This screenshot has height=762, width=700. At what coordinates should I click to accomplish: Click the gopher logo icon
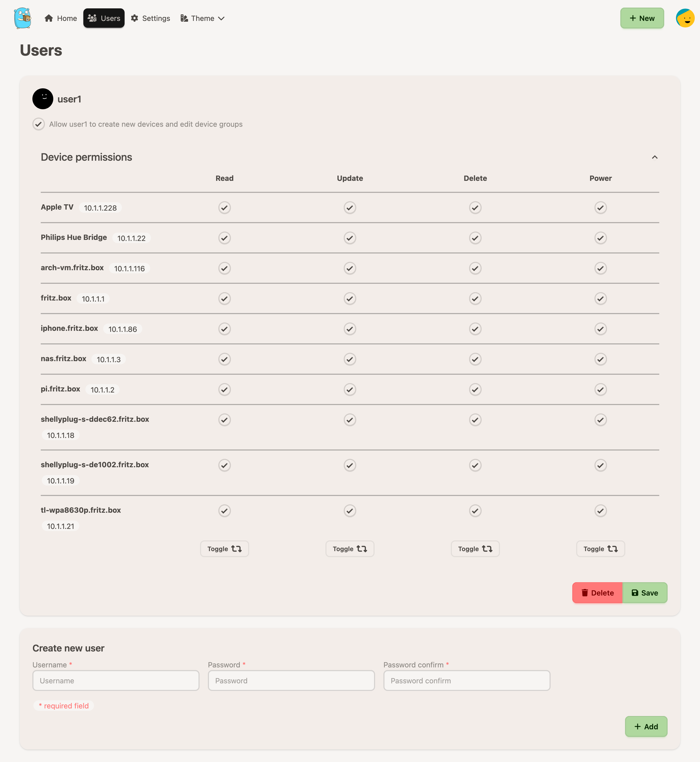23,18
